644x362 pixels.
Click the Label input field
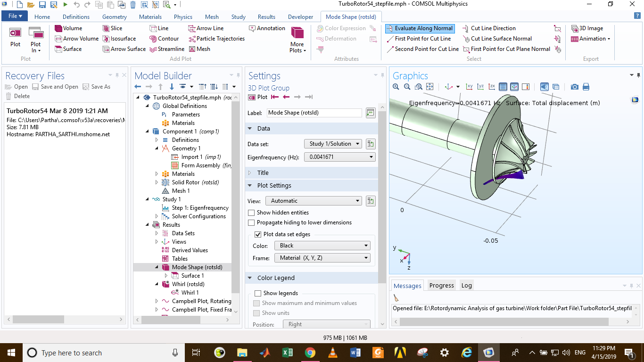coord(314,113)
